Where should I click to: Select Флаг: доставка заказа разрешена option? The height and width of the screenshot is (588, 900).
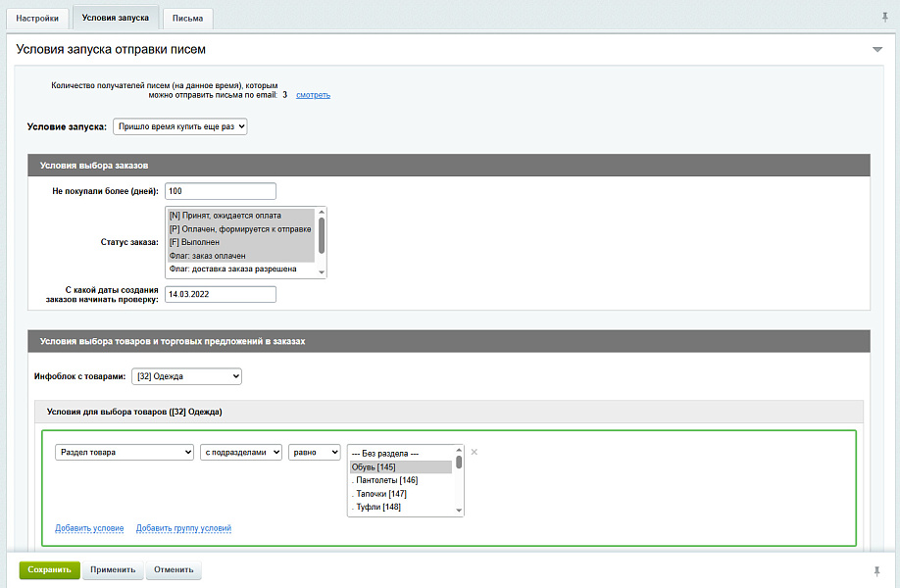pos(240,269)
